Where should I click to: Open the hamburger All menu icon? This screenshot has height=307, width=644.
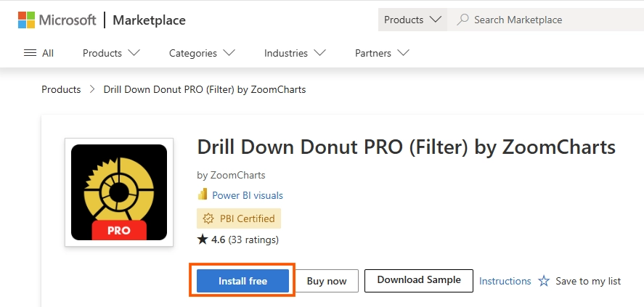click(x=30, y=53)
